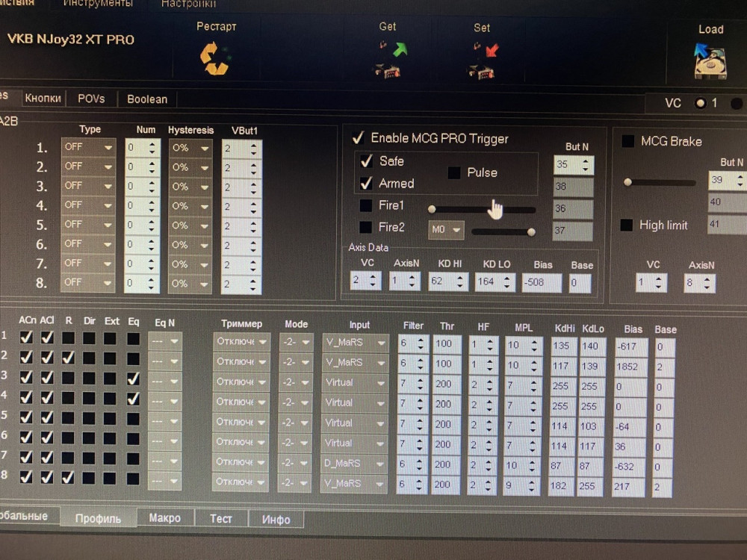The width and height of the screenshot is (747, 560).
Task: Enable the Pulse checkbox
Action: coord(454,172)
